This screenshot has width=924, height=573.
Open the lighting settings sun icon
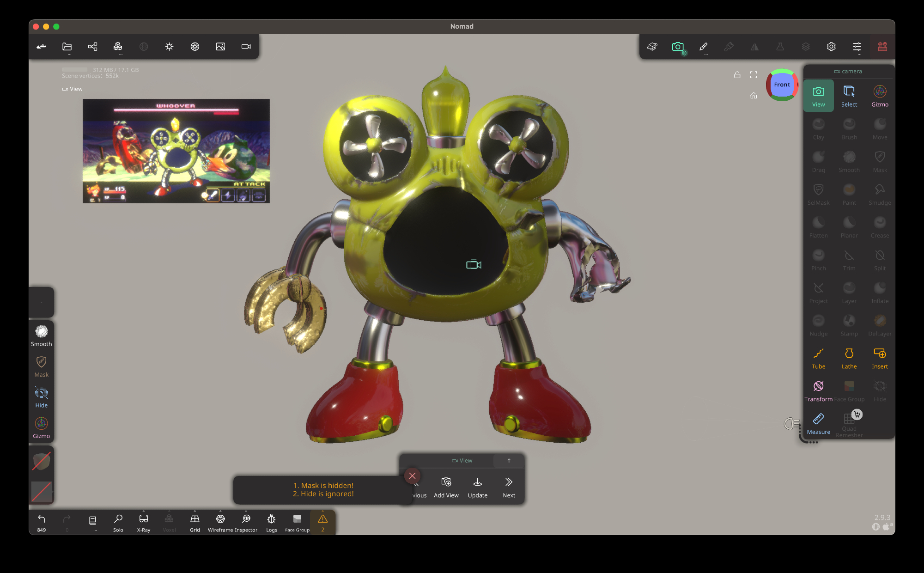click(x=169, y=47)
